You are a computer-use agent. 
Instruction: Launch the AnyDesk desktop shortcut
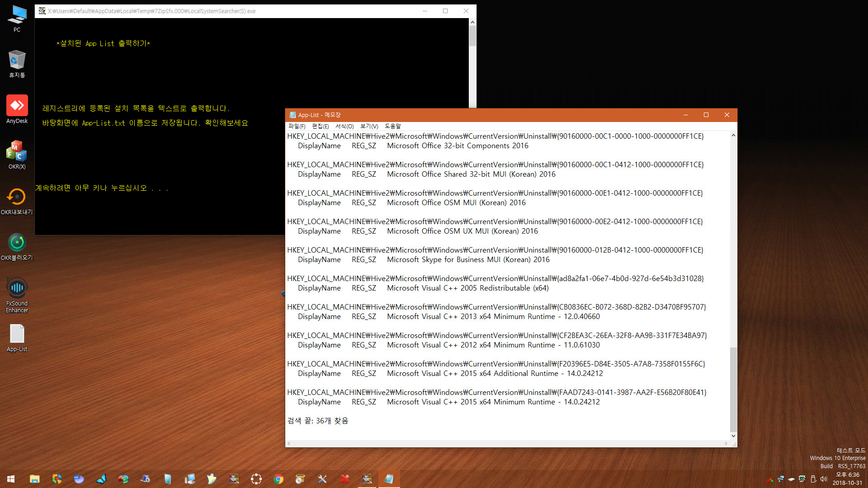17,109
